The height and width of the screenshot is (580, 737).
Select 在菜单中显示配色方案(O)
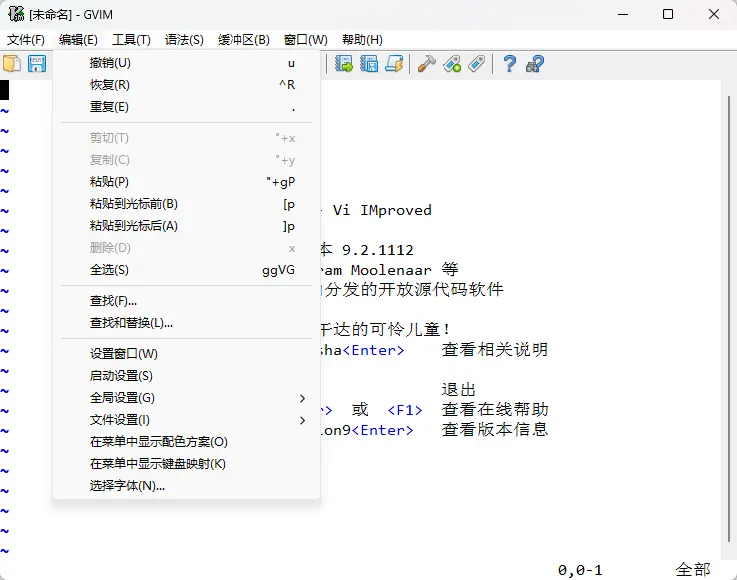pos(187,442)
